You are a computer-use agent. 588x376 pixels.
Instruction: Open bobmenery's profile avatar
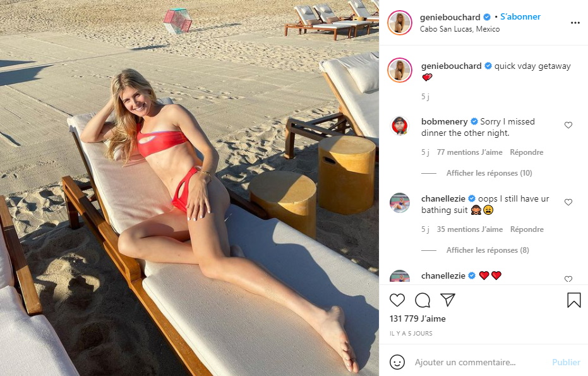point(400,126)
